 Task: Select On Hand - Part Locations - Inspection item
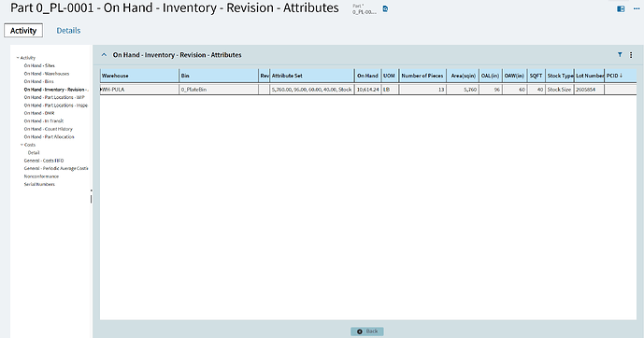(x=56, y=106)
